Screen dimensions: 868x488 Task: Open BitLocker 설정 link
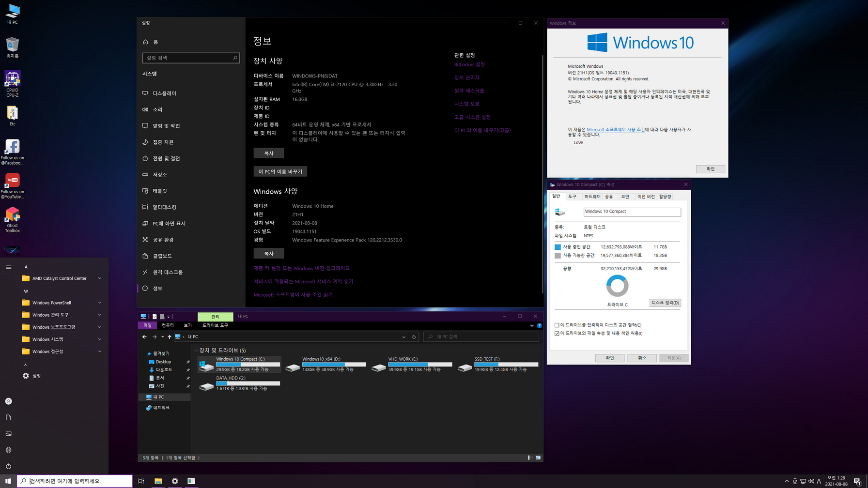point(469,64)
